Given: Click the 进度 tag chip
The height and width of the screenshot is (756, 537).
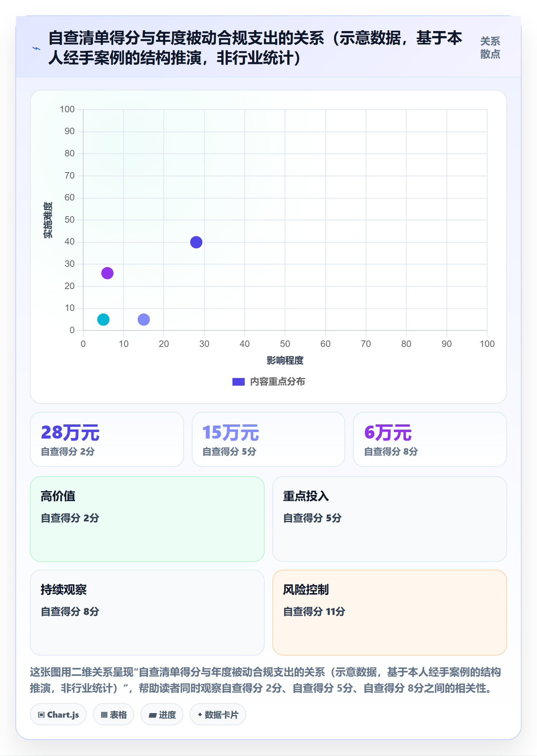Looking at the screenshot, I should 162,715.
